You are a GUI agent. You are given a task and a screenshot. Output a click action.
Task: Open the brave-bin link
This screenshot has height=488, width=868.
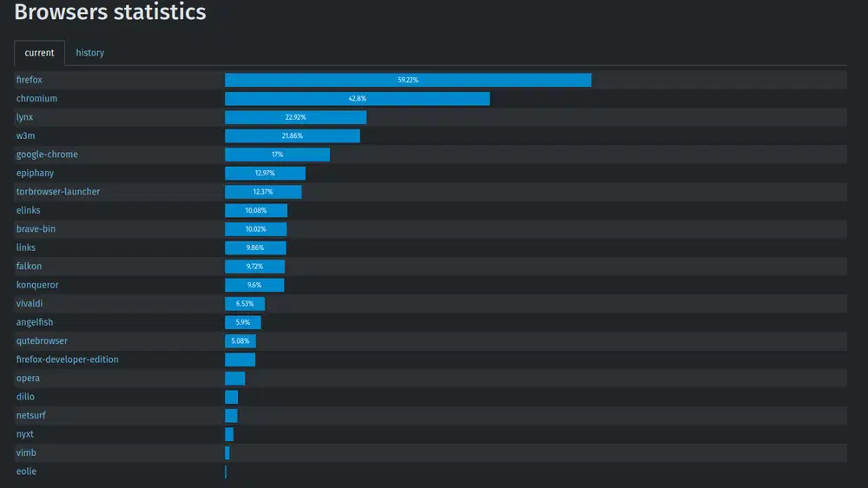pos(36,229)
